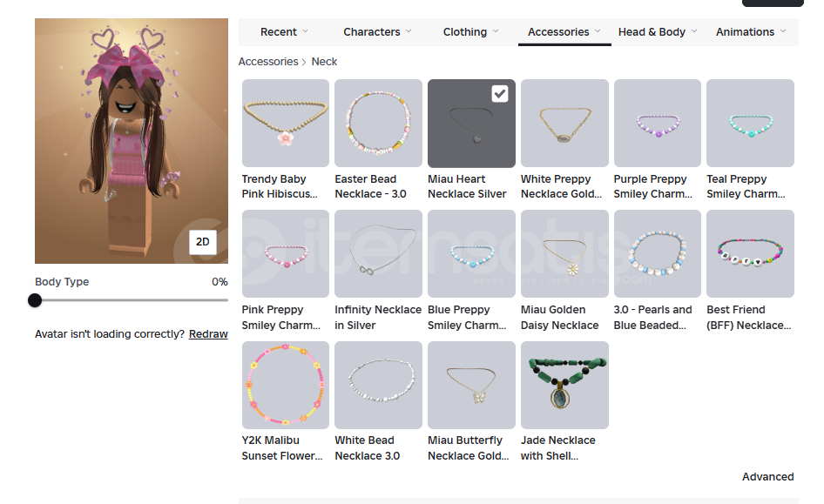Open the Advanced options link
824x504 pixels.
pos(767,477)
